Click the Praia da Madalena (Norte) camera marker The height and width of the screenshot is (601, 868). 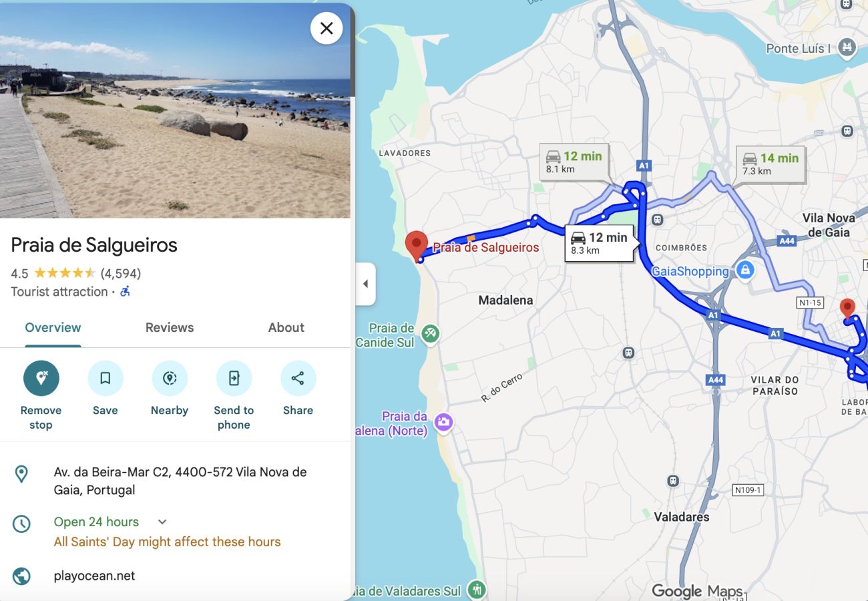point(443,422)
